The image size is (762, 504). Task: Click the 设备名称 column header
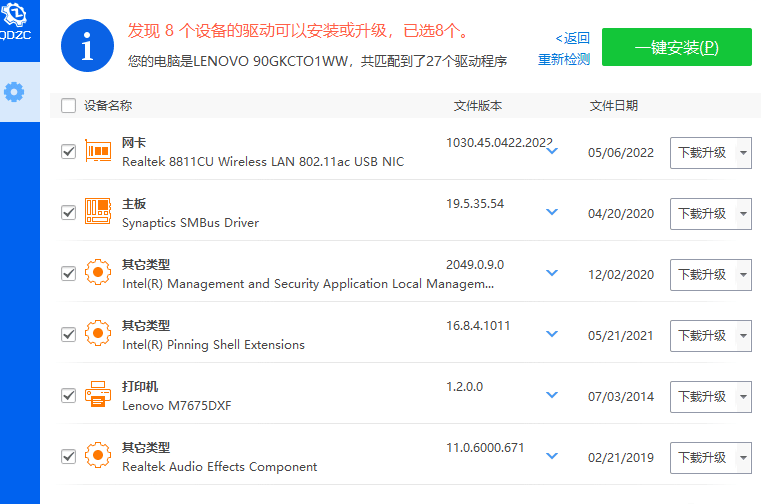(x=108, y=105)
